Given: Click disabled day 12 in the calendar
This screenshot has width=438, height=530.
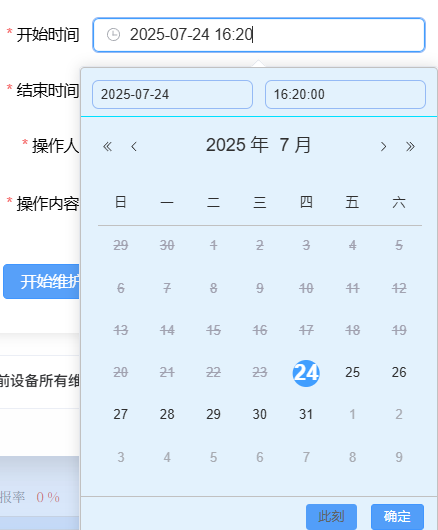Looking at the screenshot, I should click(x=399, y=288).
